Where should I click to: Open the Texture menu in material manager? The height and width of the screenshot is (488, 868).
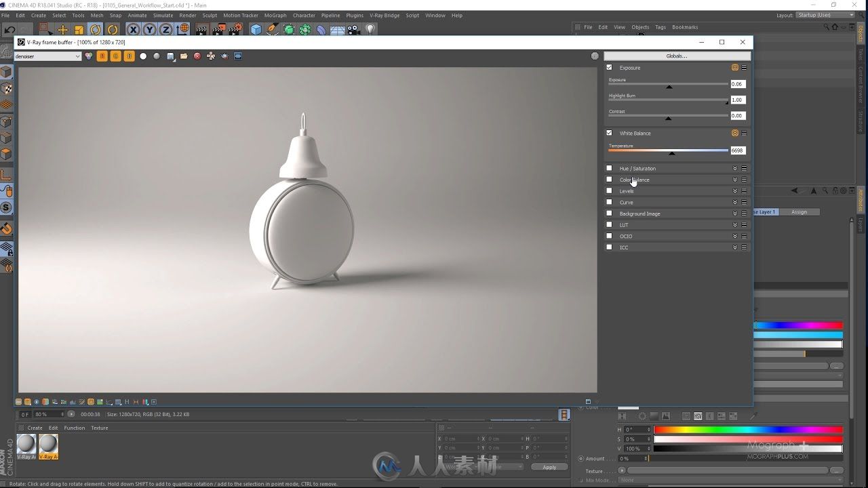coord(100,428)
